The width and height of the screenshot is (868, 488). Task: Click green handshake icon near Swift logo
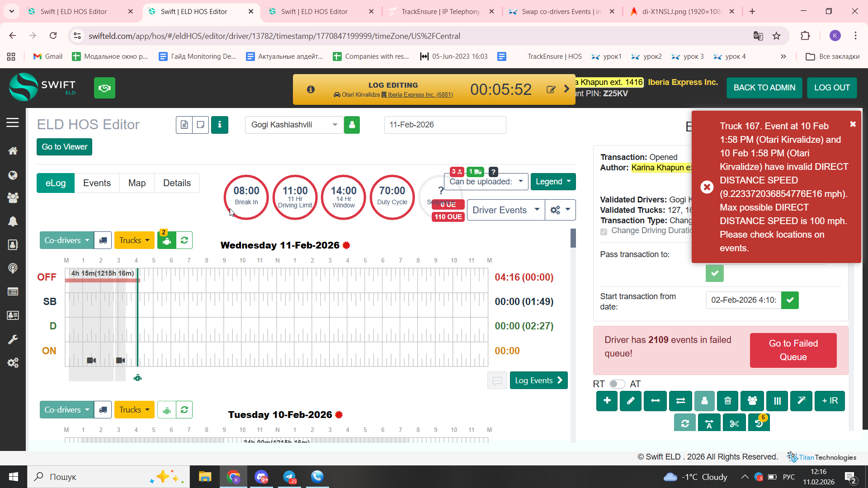(x=104, y=88)
